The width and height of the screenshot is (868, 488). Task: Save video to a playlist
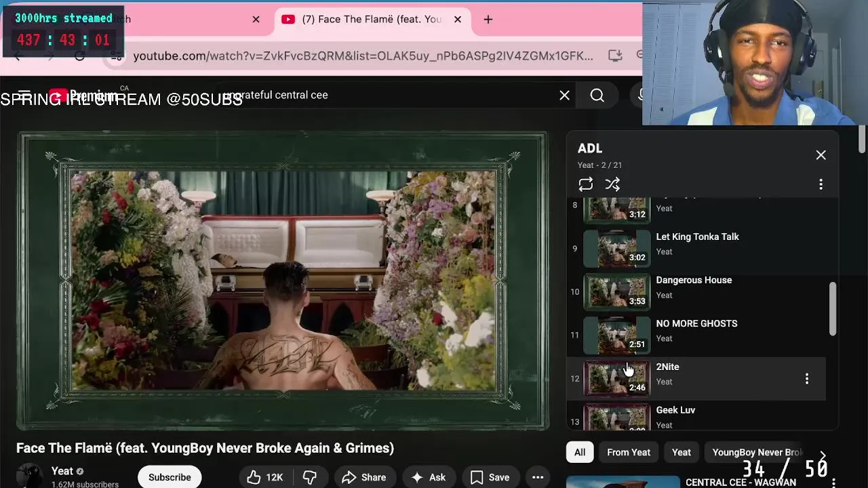[490, 477]
